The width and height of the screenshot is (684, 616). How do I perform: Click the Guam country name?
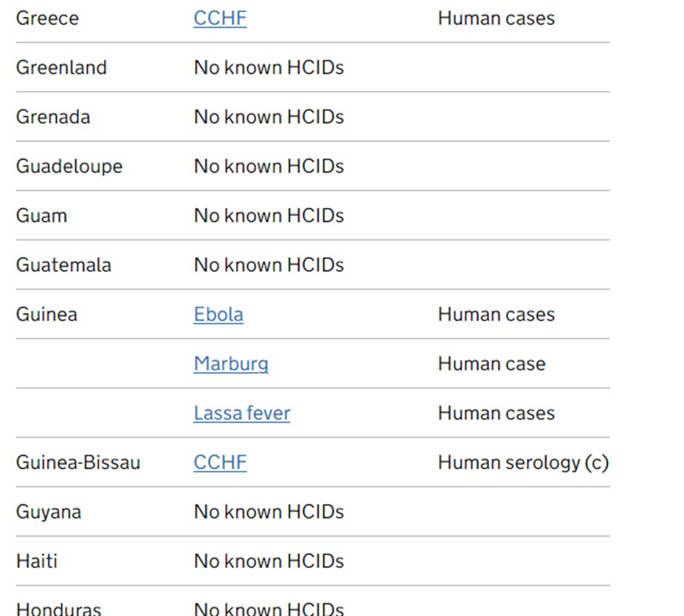[42, 216]
